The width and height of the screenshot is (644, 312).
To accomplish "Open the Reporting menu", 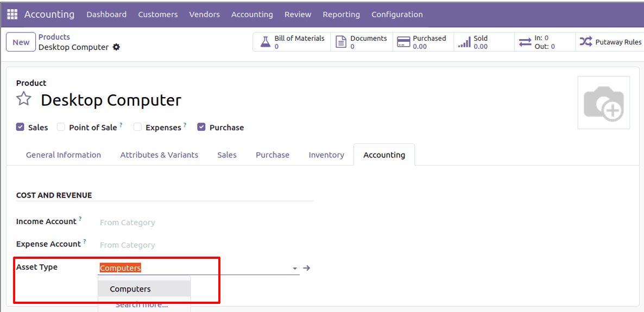I will [342, 14].
